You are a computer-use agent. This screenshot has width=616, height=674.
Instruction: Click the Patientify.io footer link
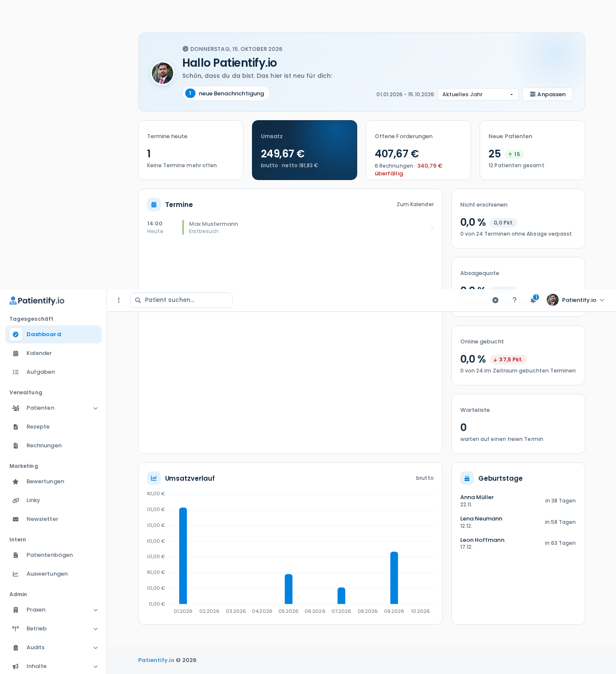coord(156,660)
